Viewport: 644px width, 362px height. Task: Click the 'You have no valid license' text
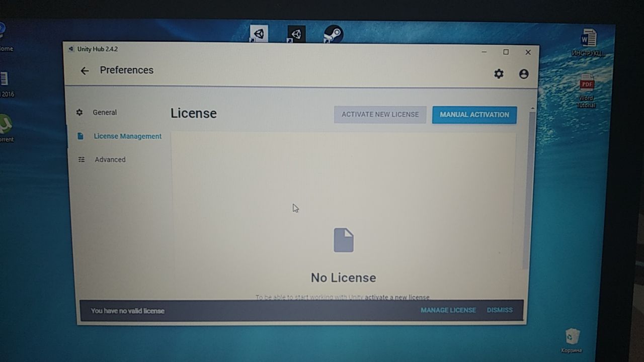pos(128,311)
